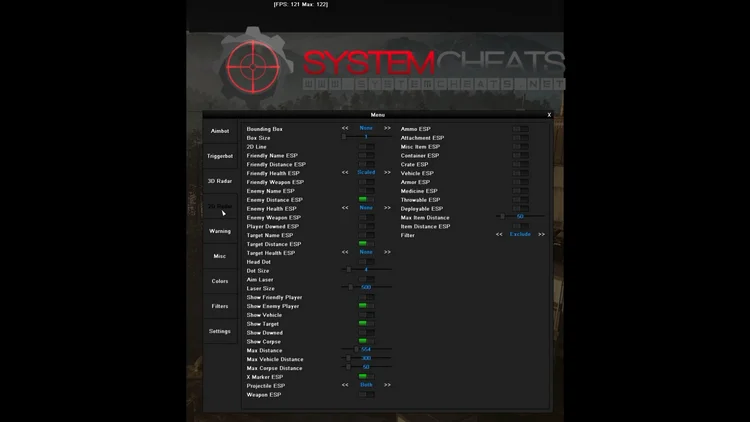Screen dimensions: 750x422
Task: Click right arrows for Filter setting
Action: 541,234
